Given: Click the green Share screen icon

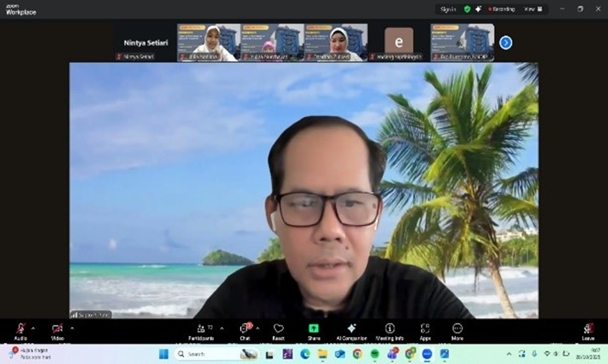Looking at the screenshot, I should 314,329.
